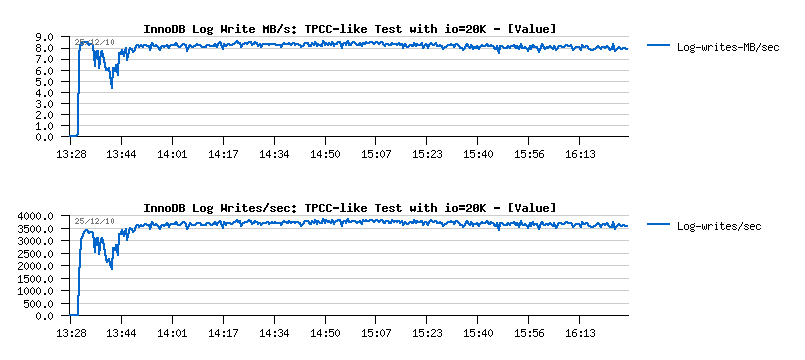Click the 5.0 y-axis label
Screen dimensions: 805x360
45,82
